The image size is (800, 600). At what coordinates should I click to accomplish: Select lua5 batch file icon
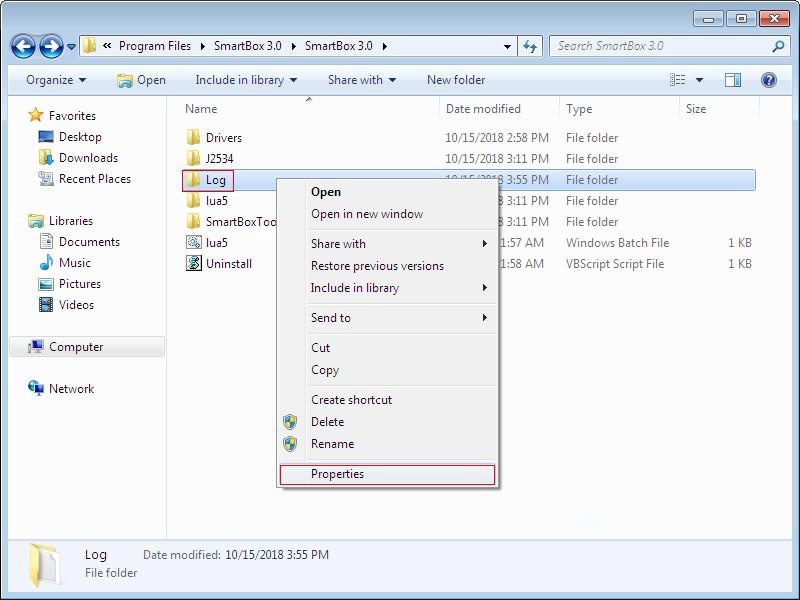(x=194, y=242)
